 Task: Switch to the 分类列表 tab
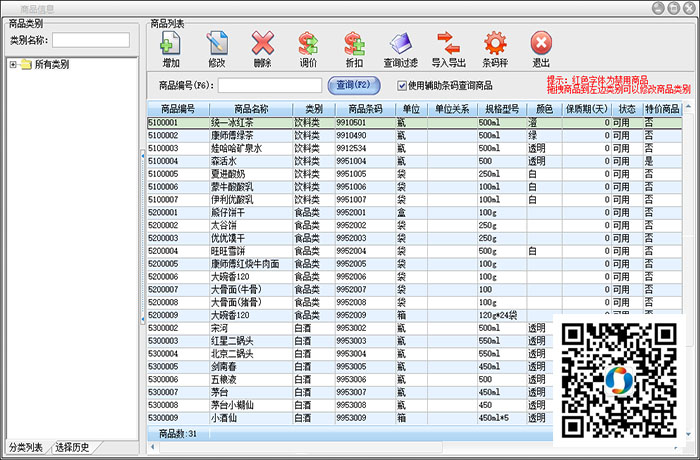[25, 447]
